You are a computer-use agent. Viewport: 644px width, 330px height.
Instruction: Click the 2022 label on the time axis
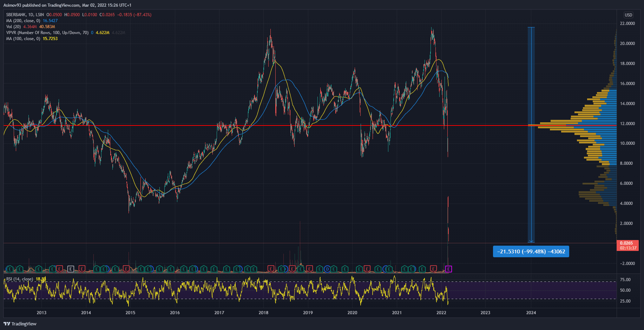pyautogui.click(x=441, y=313)
